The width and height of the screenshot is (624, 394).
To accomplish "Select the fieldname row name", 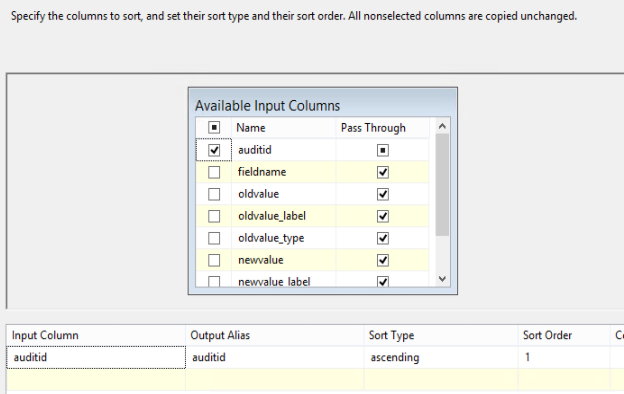I will pyautogui.click(x=262, y=172).
